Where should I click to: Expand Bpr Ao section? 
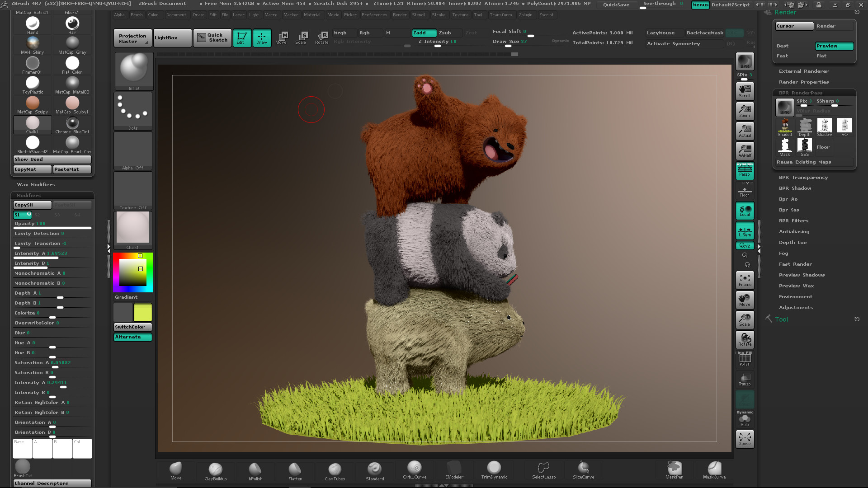click(x=788, y=199)
